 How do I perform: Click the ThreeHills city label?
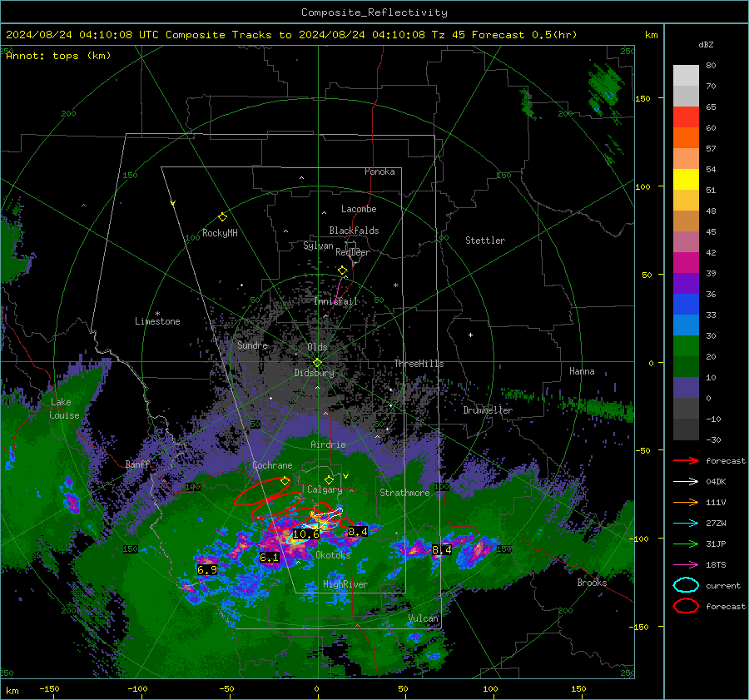419,364
